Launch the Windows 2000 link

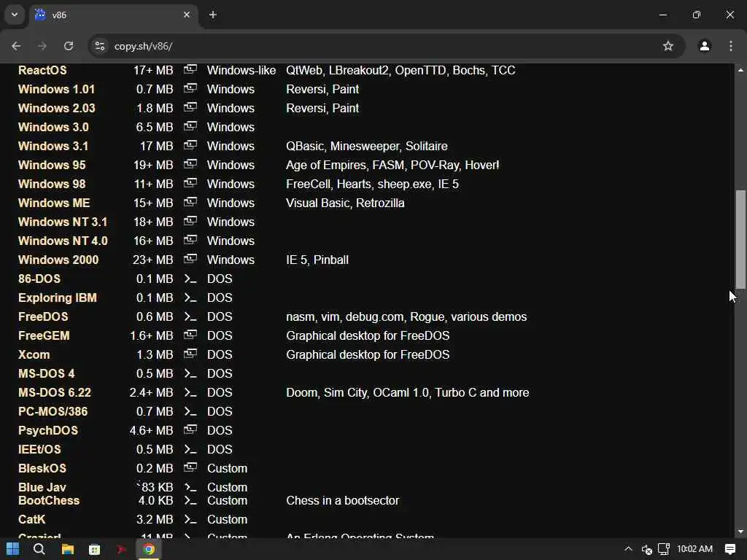58,260
